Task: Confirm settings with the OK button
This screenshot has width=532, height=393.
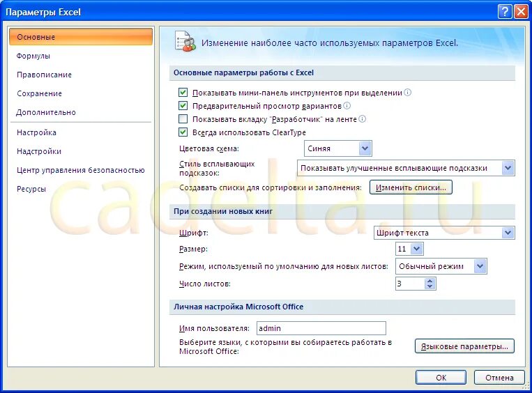Action: point(441,378)
